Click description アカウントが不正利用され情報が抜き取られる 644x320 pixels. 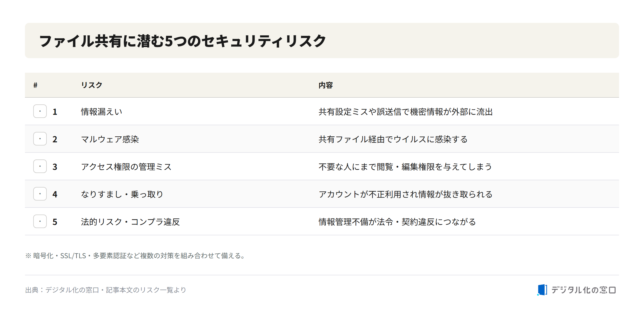[x=406, y=194]
